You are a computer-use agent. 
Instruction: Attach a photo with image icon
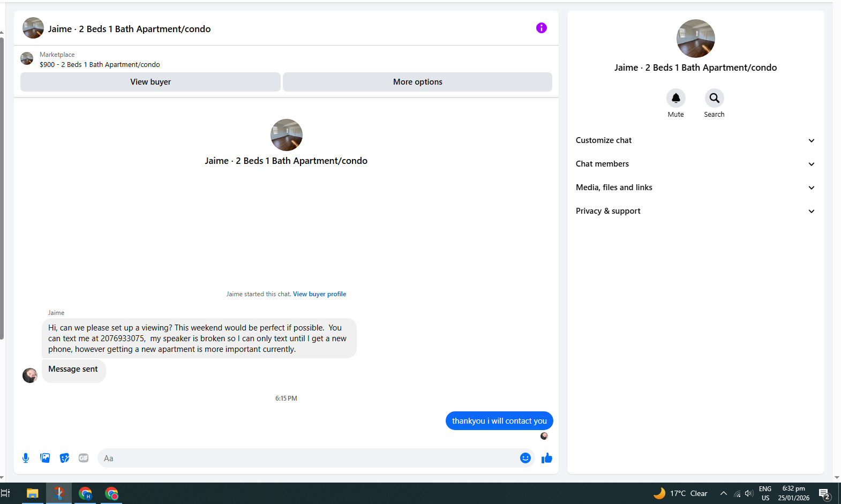coord(45,458)
